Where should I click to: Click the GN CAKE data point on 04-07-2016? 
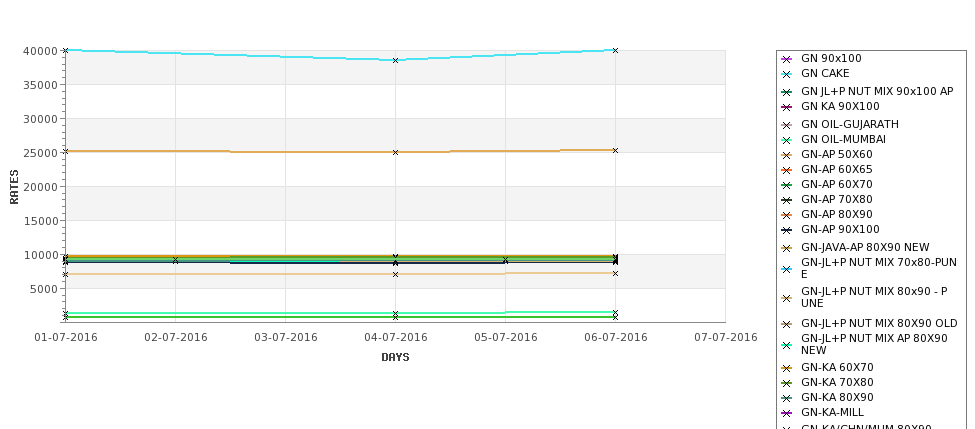coord(395,60)
